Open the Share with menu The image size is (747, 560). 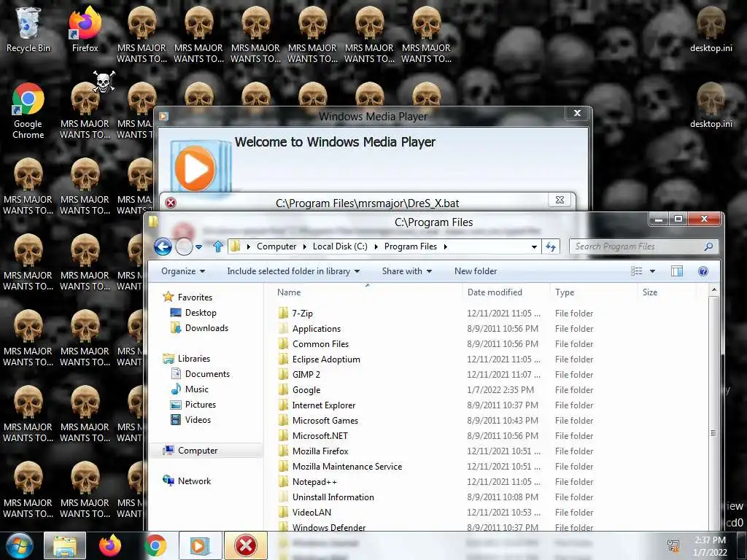pyautogui.click(x=407, y=271)
